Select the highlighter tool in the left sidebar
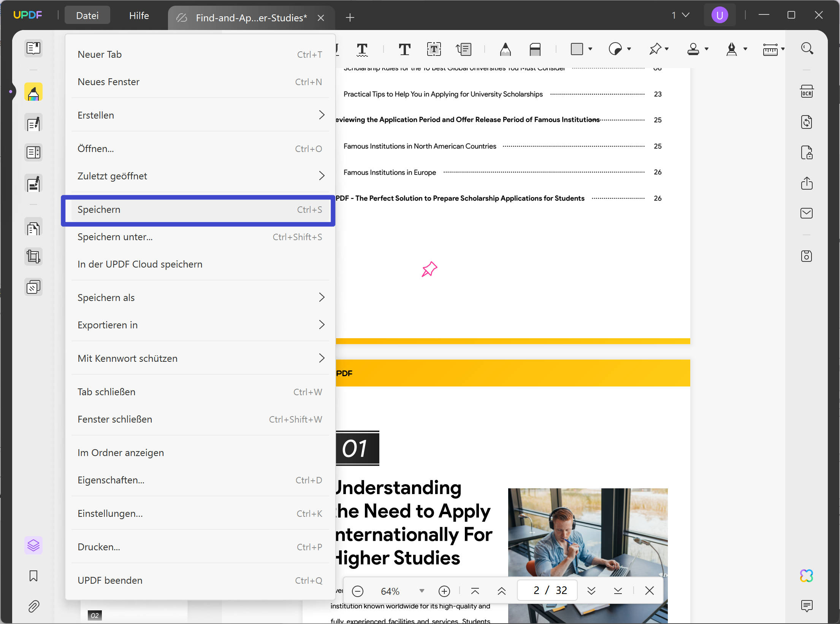The height and width of the screenshot is (624, 840). (33, 92)
